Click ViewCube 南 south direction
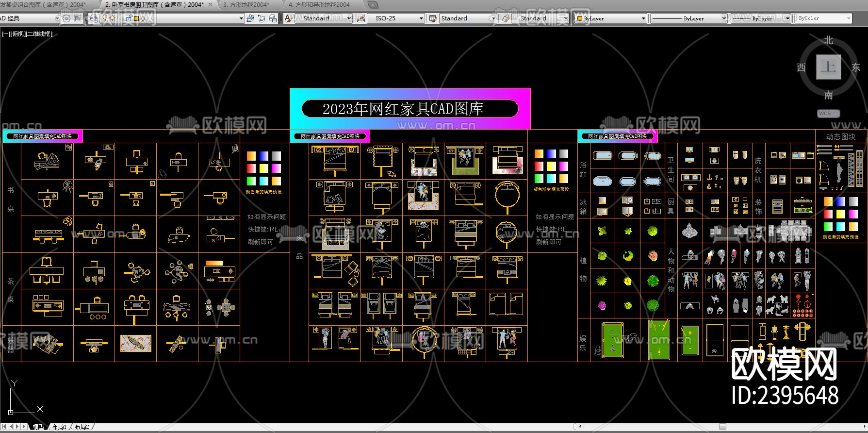This screenshot has height=433, width=868. point(828,95)
